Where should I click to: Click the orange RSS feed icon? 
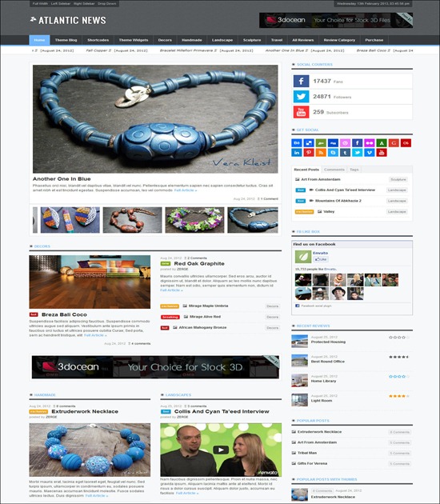(321, 152)
